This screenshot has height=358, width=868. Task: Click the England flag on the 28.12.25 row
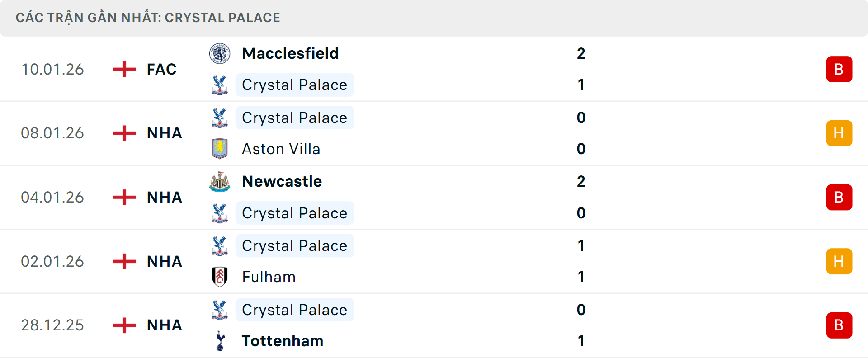coord(123,325)
